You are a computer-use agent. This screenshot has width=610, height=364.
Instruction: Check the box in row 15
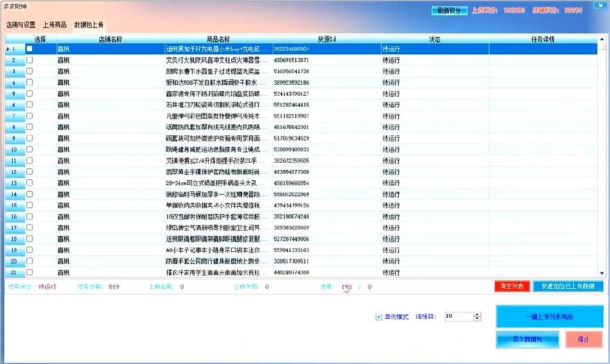tap(29, 205)
